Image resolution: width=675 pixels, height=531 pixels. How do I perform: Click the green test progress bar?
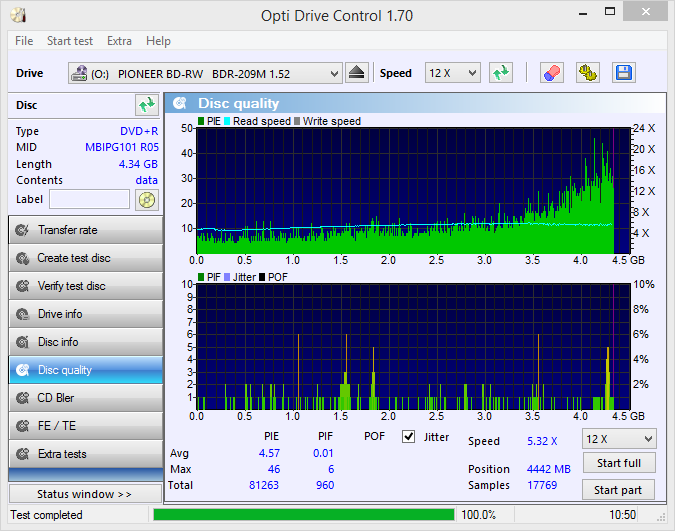click(x=303, y=515)
